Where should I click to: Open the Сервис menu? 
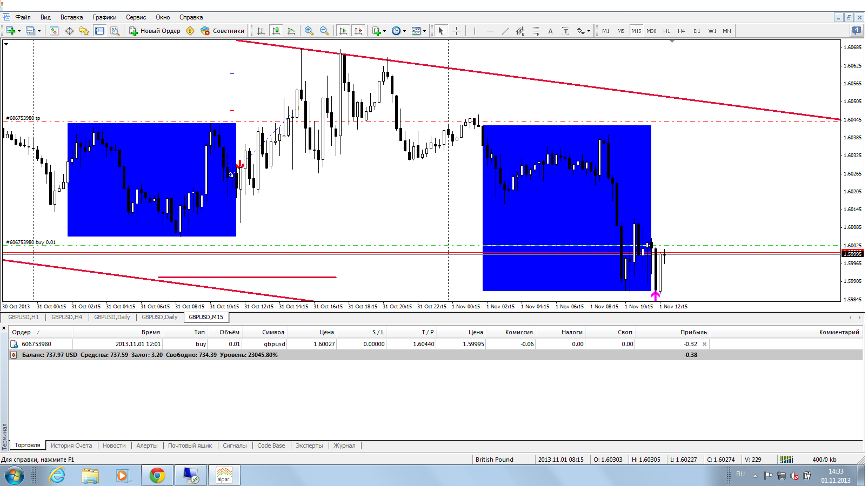pos(136,17)
